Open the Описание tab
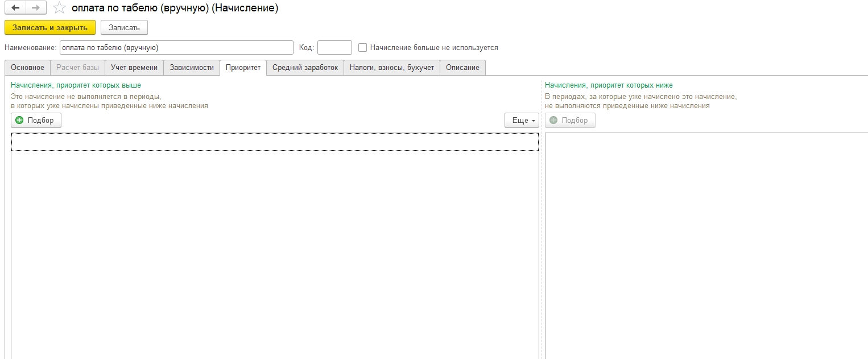 pyautogui.click(x=462, y=68)
